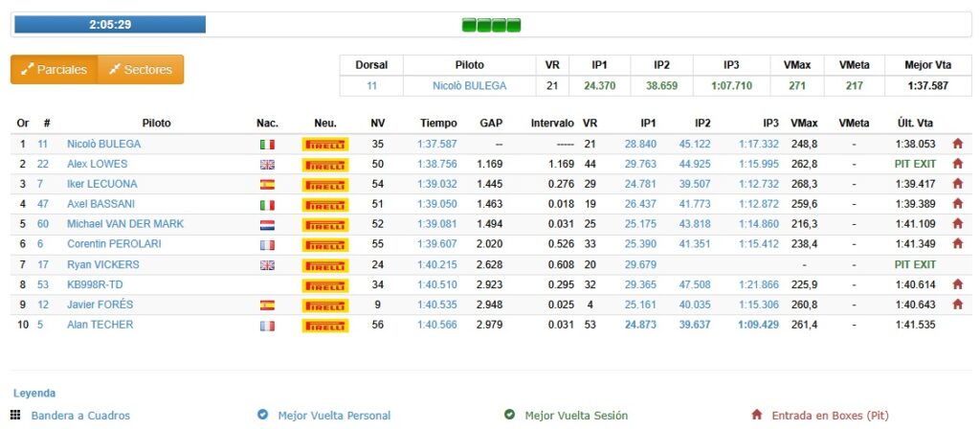Viewport: 980px width, 429px height.
Task: Click the GAP column header
Action: tap(491, 124)
